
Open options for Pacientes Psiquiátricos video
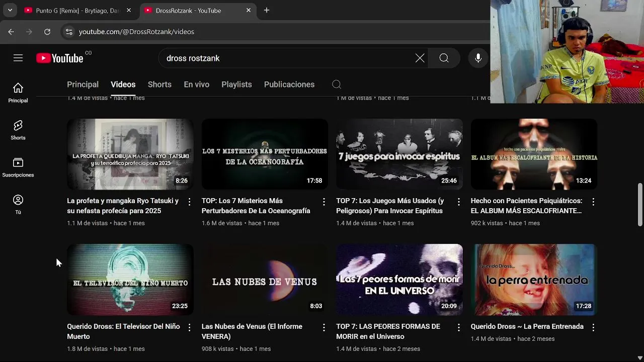593,202
